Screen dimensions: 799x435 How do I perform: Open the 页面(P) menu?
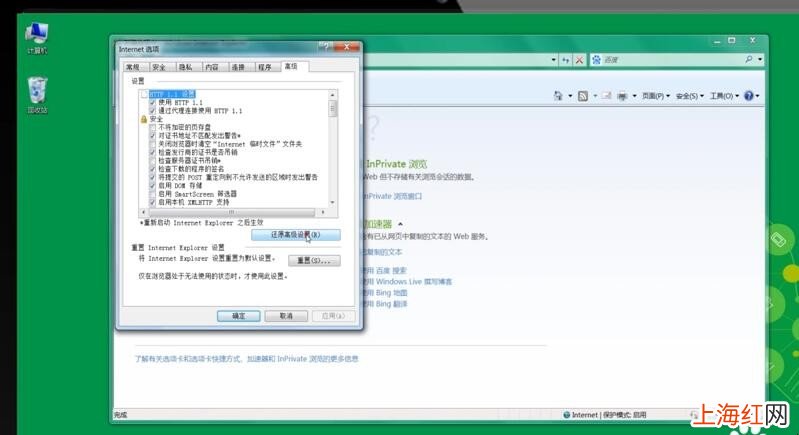point(655,96)
